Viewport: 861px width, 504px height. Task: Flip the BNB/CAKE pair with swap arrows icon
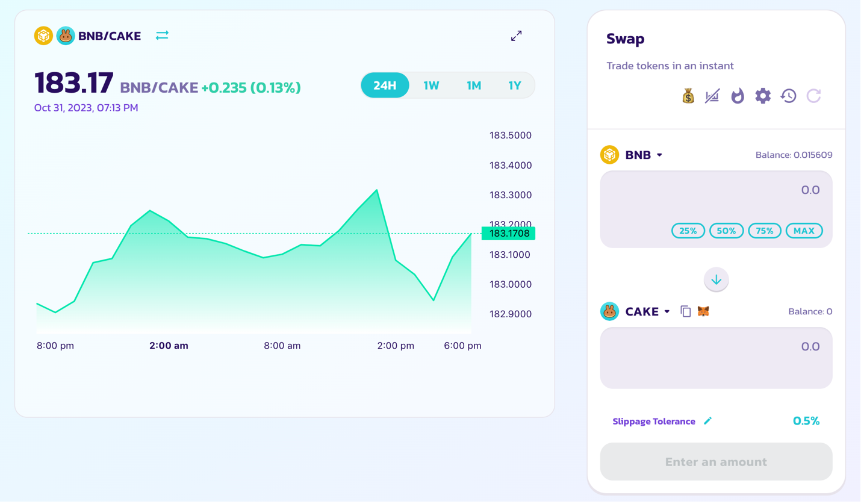(x=162, y=36)
